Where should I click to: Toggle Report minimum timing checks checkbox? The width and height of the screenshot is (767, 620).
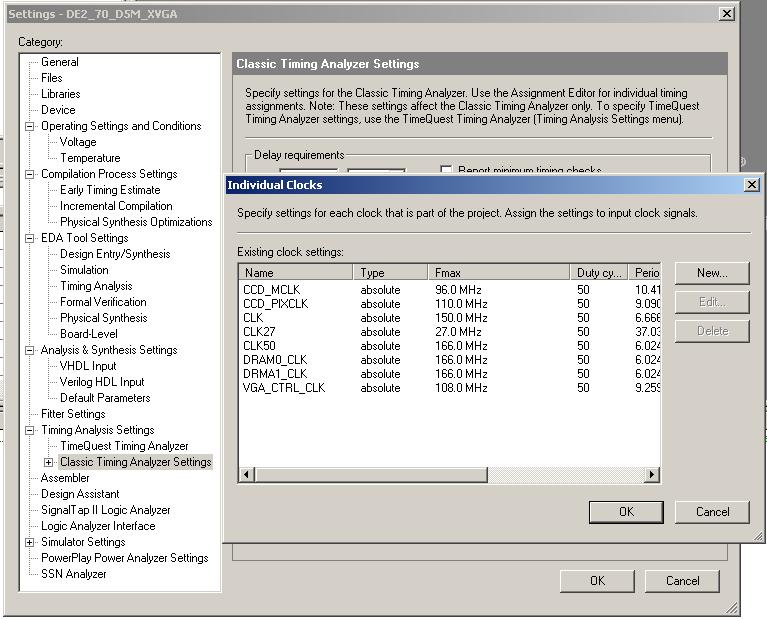click(446, 170)
